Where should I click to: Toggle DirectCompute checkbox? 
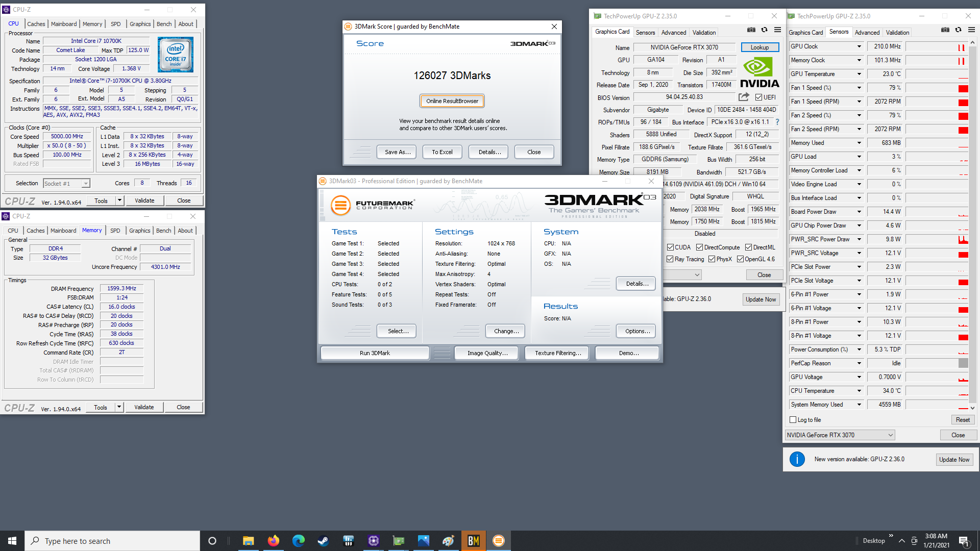click(699, 247)
